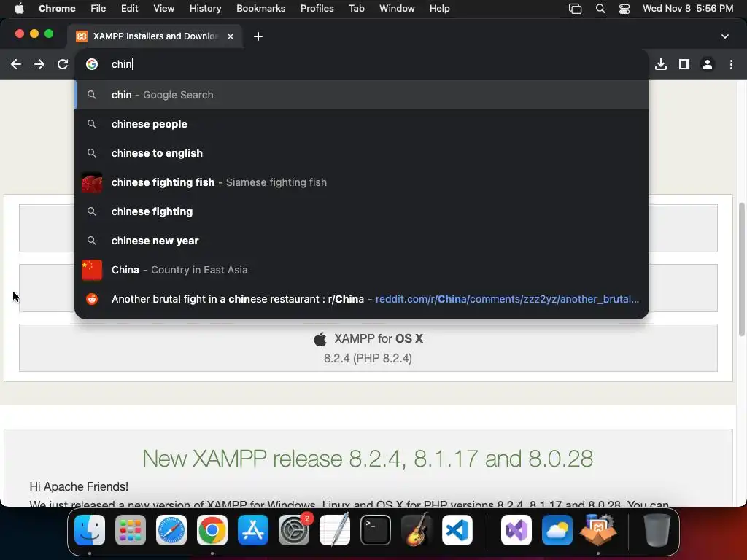Open the History menu

point(205,9)
